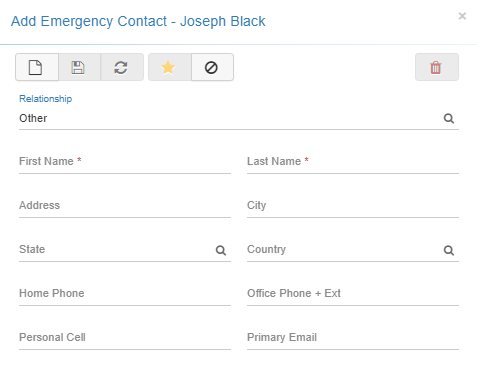This screenshot has width=477, height=373.
Task: Select the Personal Cell field
Action: coord(125,337)
